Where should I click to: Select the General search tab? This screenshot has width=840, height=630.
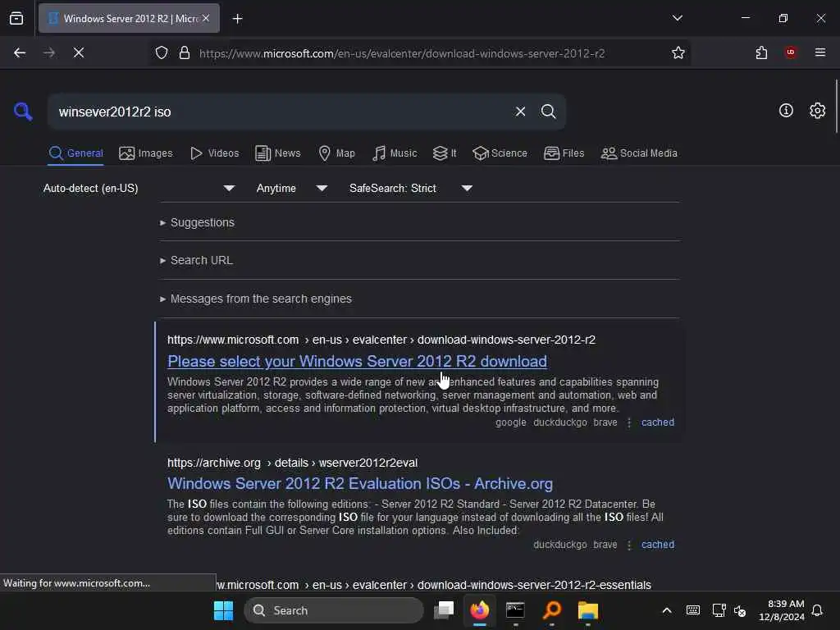[x=75, y=153]
